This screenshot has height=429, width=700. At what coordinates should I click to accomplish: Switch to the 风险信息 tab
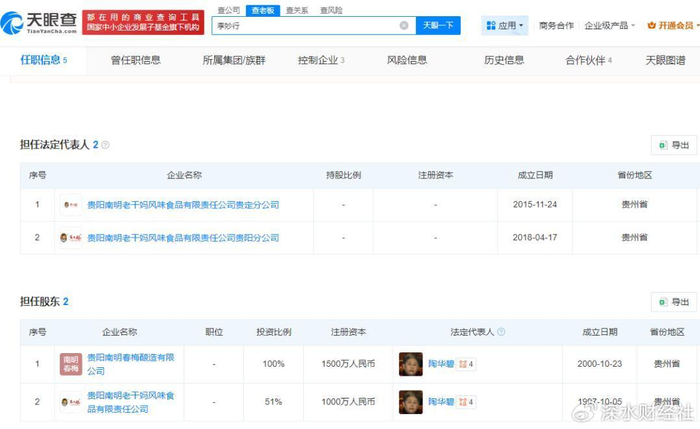tap(407, 60)
